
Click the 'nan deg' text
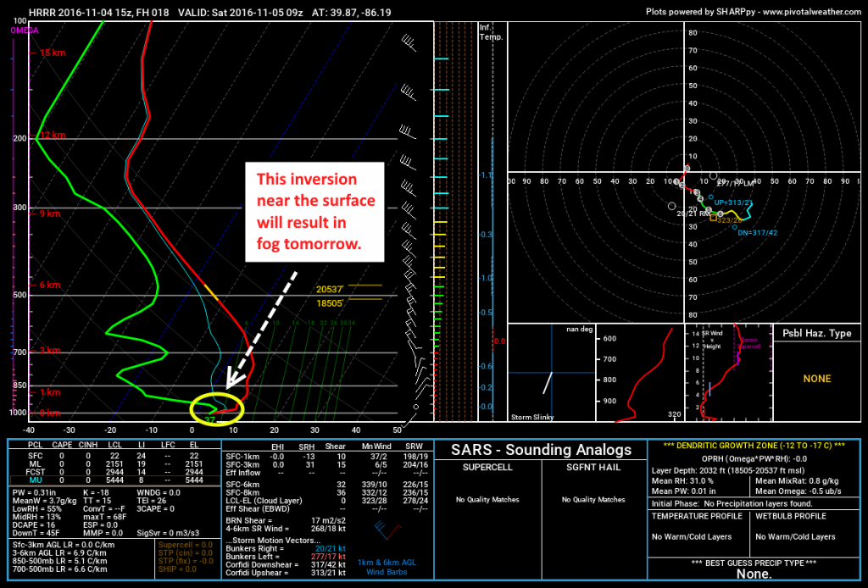click(580, 329)
